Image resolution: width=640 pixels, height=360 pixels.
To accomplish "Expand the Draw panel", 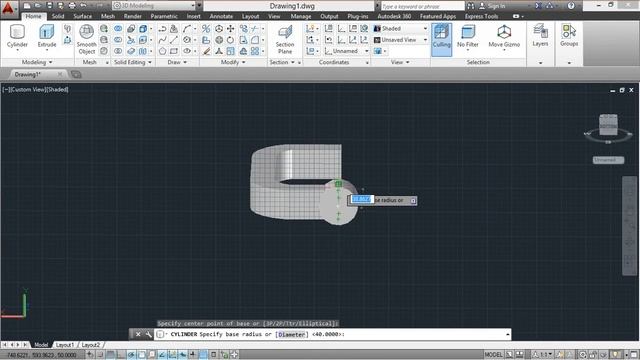I will pos(177,62).
